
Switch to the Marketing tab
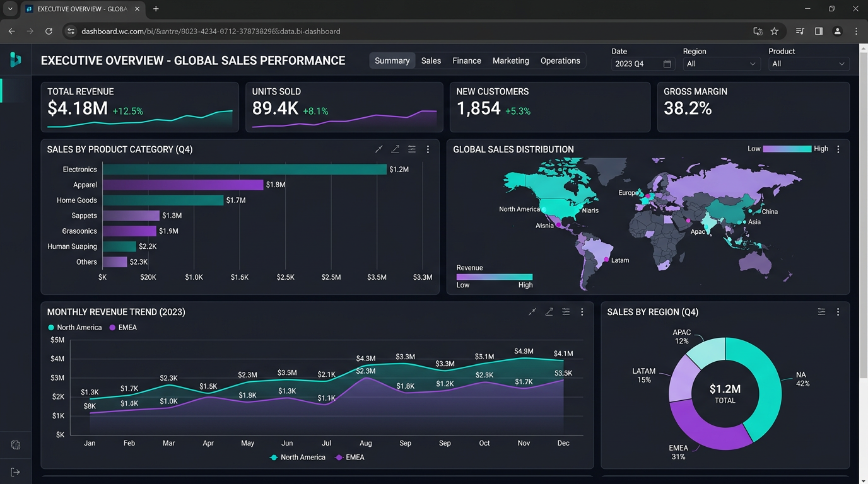[x=510, y=60]
